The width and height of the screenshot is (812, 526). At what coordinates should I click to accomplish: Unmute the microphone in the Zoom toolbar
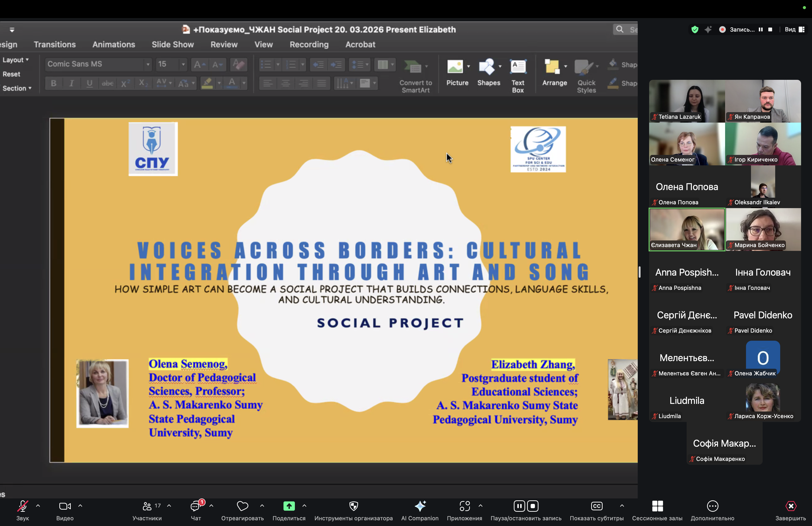tap(23, 506)
